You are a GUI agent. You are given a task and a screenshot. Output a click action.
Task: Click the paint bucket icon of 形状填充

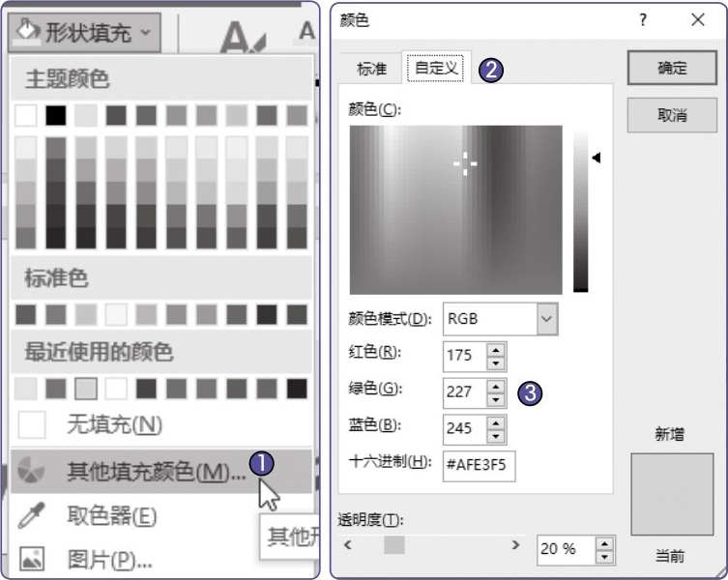(x=27, y=32)
